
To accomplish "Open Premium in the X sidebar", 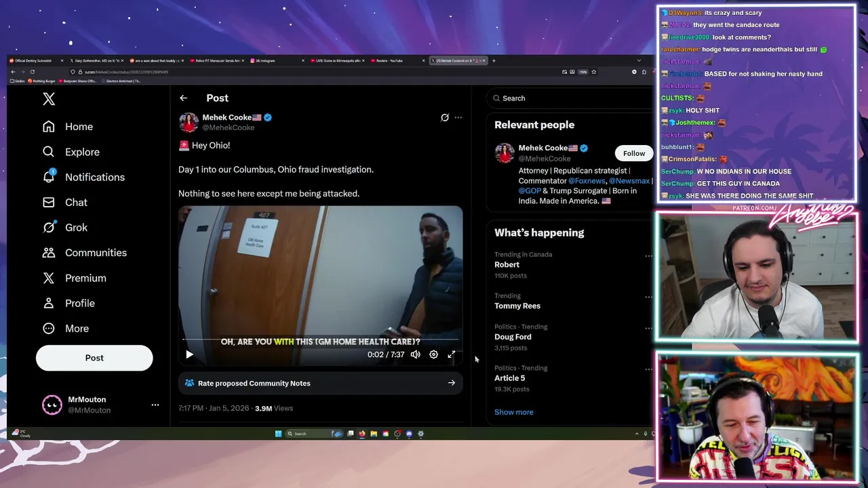I will (x=75, y=278).
